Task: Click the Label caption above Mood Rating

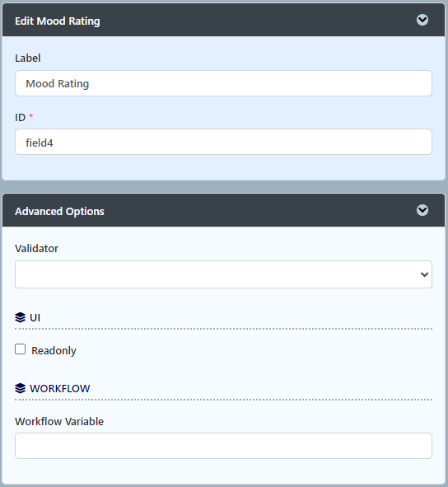Action: point(28,58)
